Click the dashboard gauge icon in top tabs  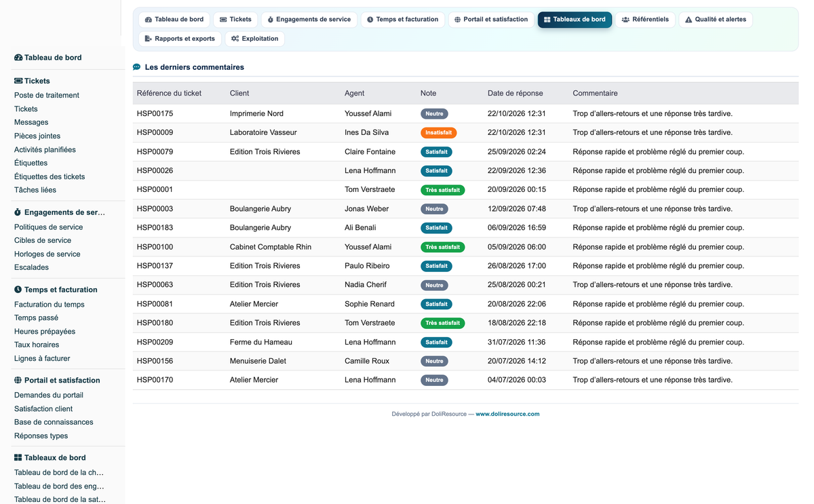click(149, 20)
